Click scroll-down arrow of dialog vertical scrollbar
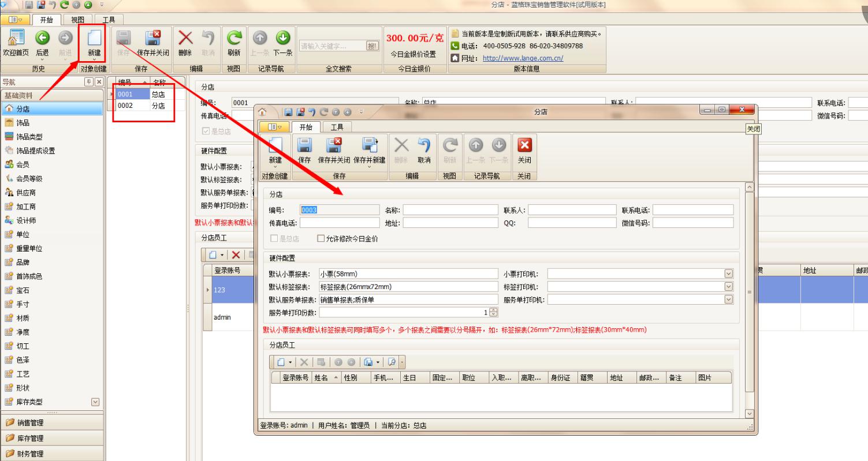The height and width of the screenshot is (461, 868). (x=750, y=414)
